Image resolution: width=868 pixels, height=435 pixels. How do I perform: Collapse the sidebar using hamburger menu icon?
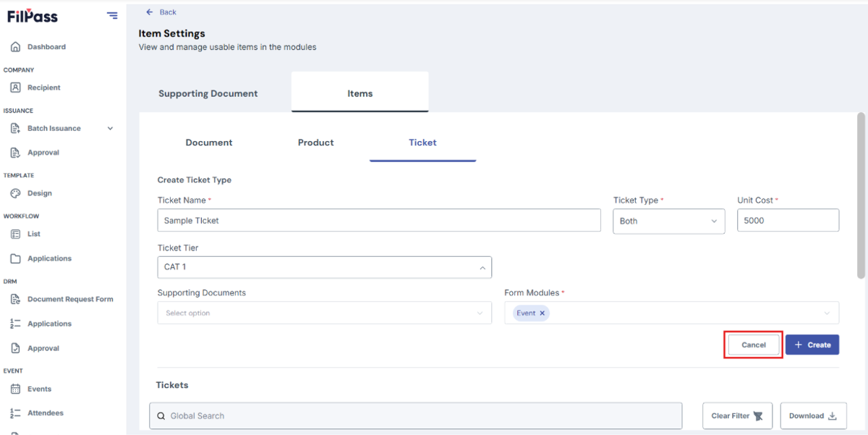(112, 15)
